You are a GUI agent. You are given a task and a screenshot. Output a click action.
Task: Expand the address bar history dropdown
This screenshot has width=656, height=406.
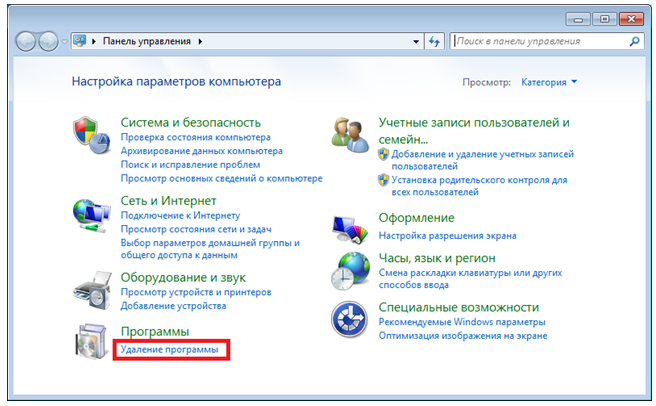416,41
